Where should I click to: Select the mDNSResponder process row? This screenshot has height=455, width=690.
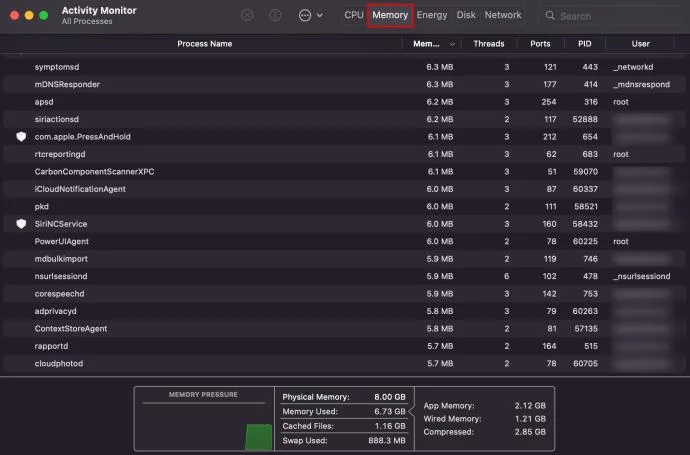tap(344, 84)
